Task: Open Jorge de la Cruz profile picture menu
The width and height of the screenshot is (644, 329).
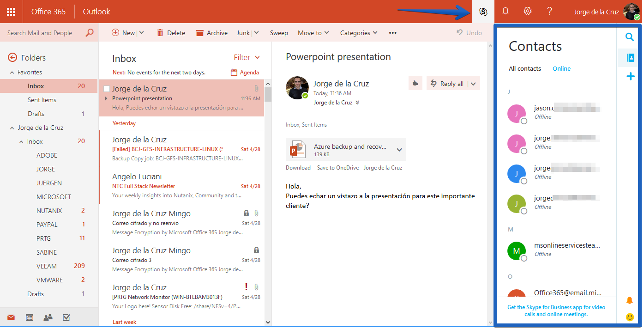Action: click(x=632, y=12)
